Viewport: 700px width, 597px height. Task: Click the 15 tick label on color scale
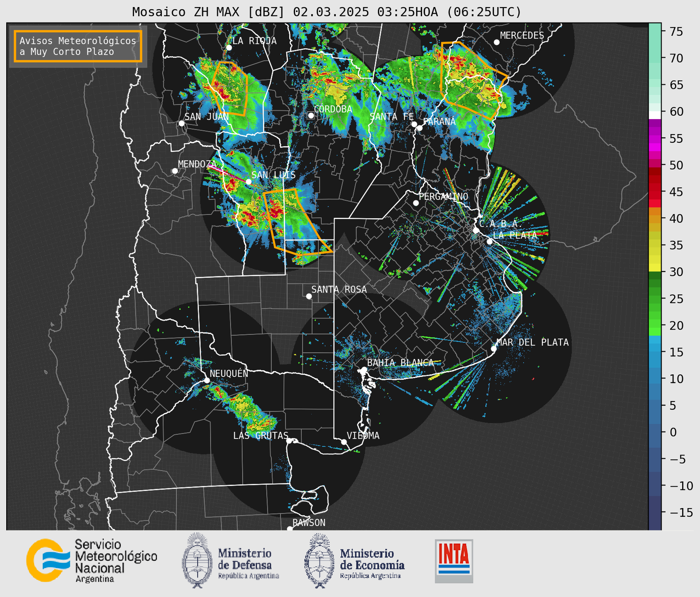pyautogui.click(x=676, y=352)
